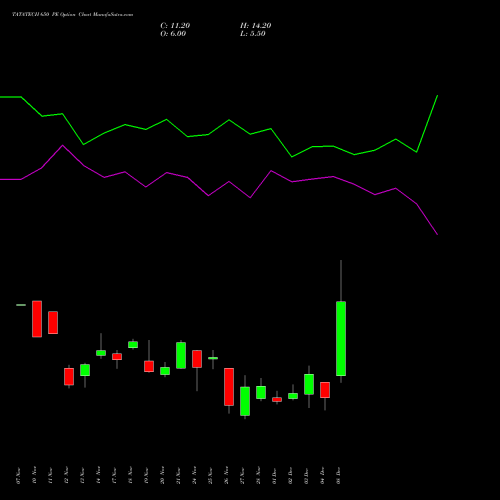Click the 20 Nov date label

[163, 476]
